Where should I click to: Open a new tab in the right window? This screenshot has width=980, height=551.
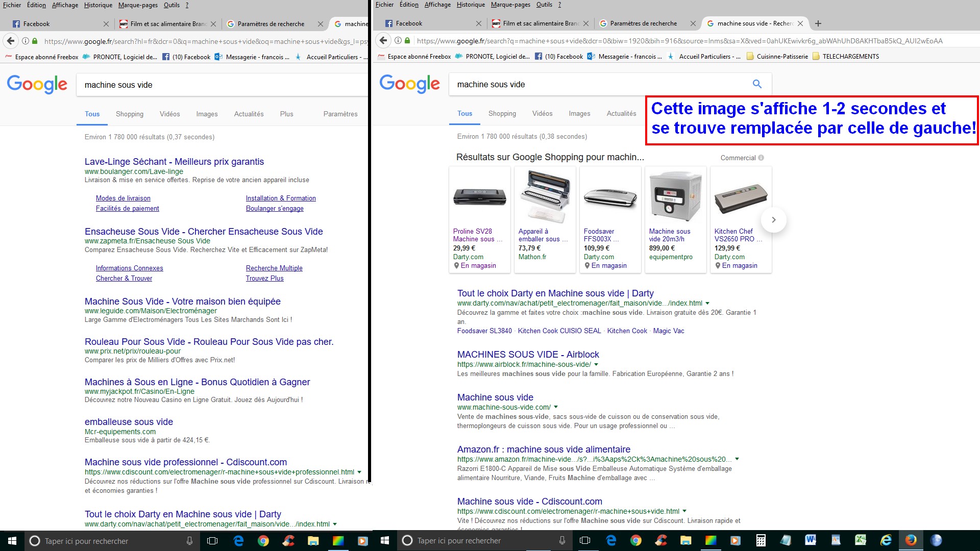click(x=818, y=23)
